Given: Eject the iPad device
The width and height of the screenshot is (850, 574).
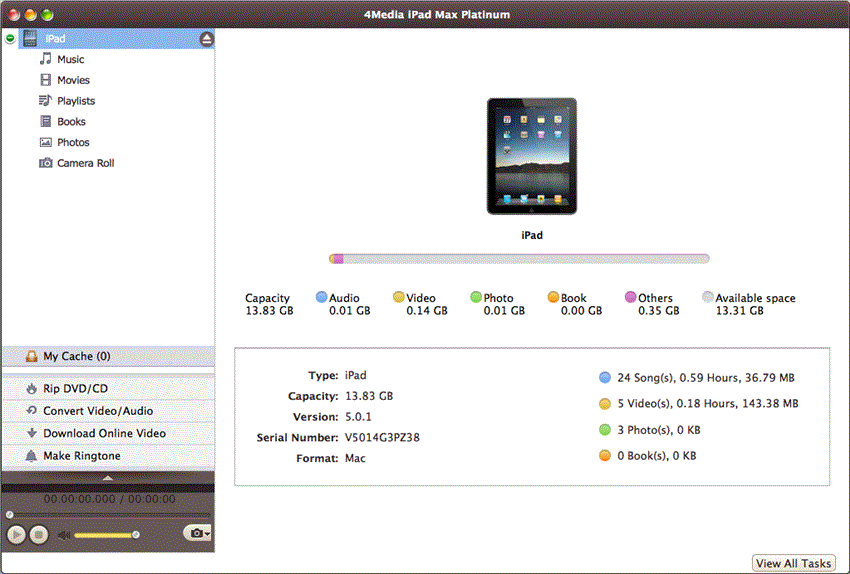Looking at the screenshot, I should pos(207,39).
